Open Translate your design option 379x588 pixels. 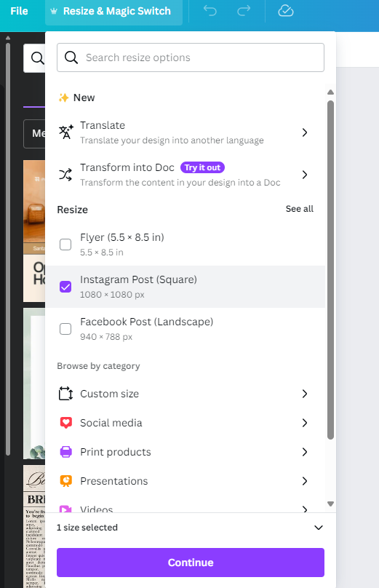tap(185, 132)
